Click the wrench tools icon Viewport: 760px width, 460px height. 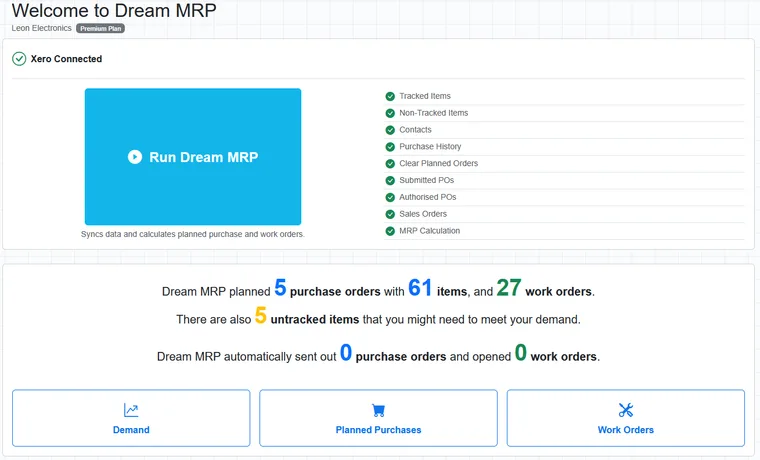point(626,410)
